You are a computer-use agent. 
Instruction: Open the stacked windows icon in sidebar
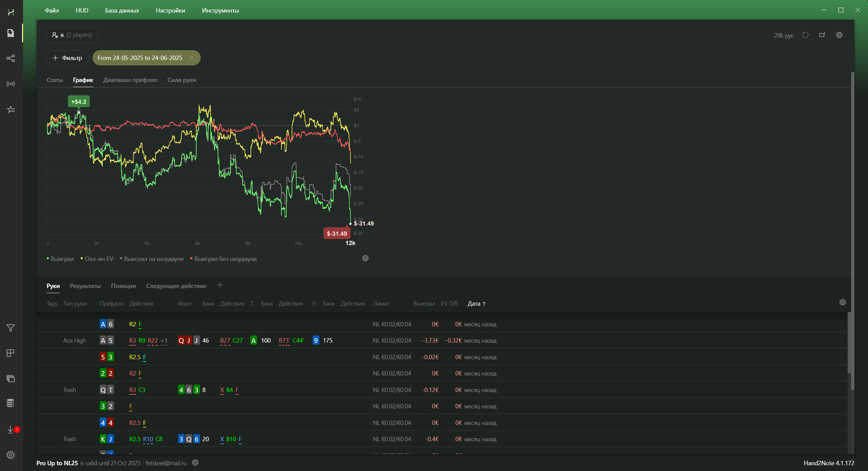[11, 378]
